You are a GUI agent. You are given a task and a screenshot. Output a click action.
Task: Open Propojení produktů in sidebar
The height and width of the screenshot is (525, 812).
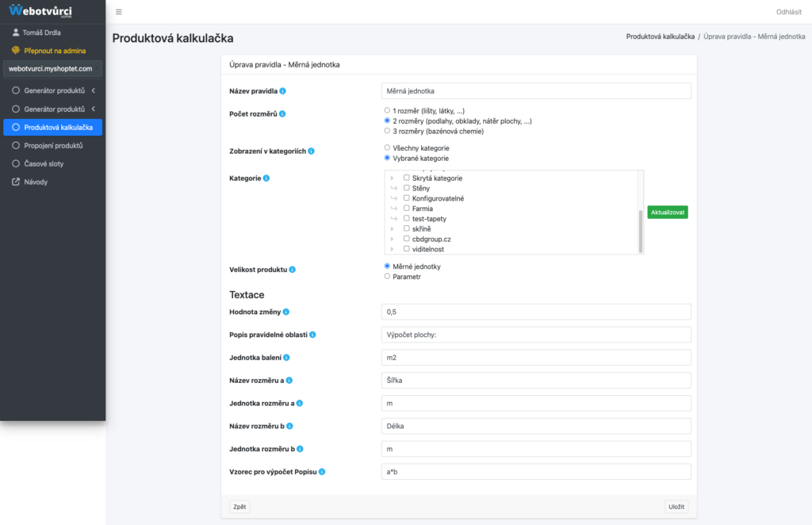[53, 145]
